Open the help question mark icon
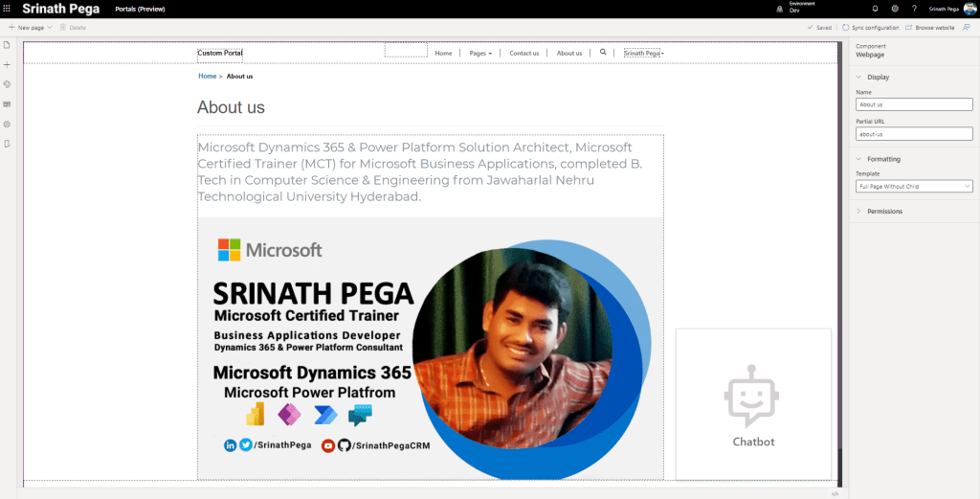 click(x=913, y=9)
